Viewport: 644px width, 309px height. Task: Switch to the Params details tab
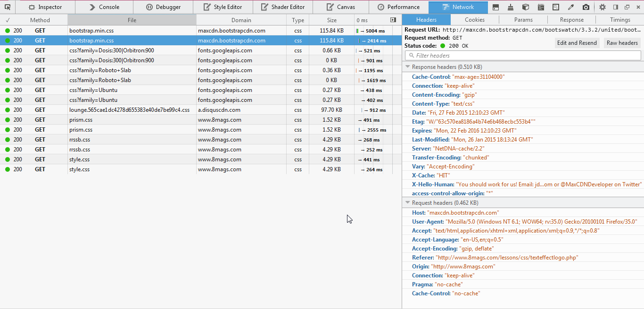click(x=523, y=20)
